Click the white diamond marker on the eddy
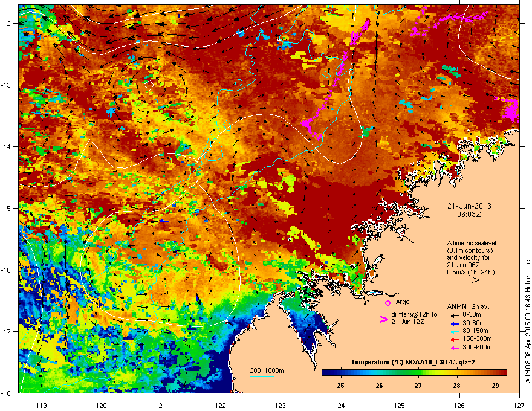The width and height of the screenshot is (532, 411). [149, 85]
